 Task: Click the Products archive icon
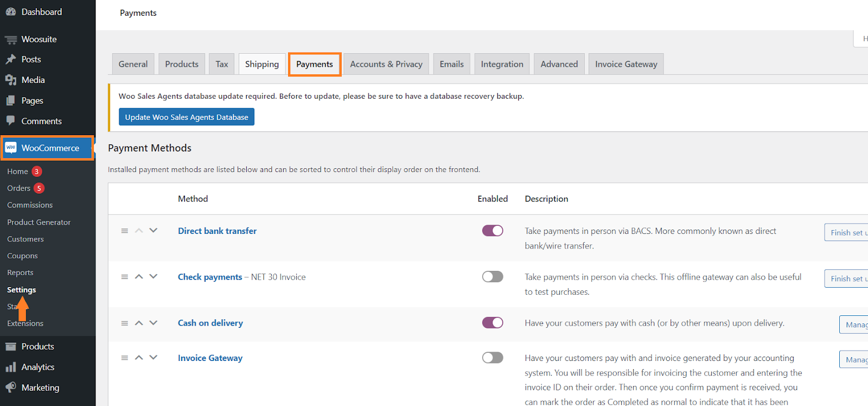[x=11, y=346]
